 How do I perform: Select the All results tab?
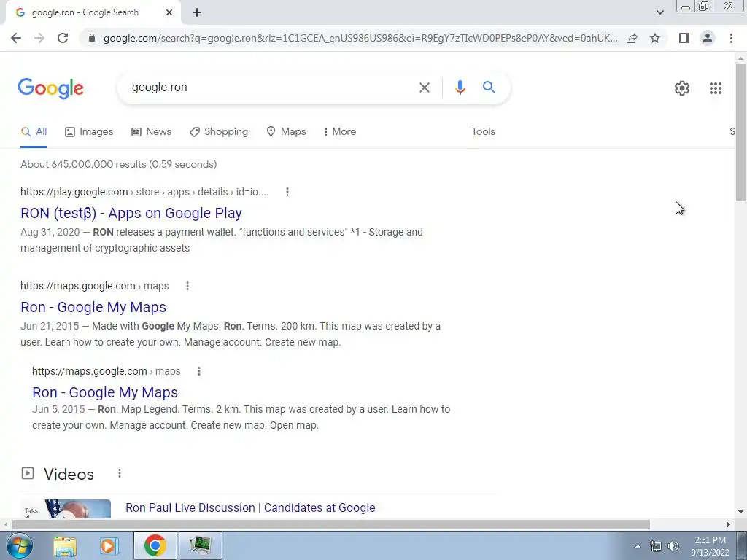(34, 132)
